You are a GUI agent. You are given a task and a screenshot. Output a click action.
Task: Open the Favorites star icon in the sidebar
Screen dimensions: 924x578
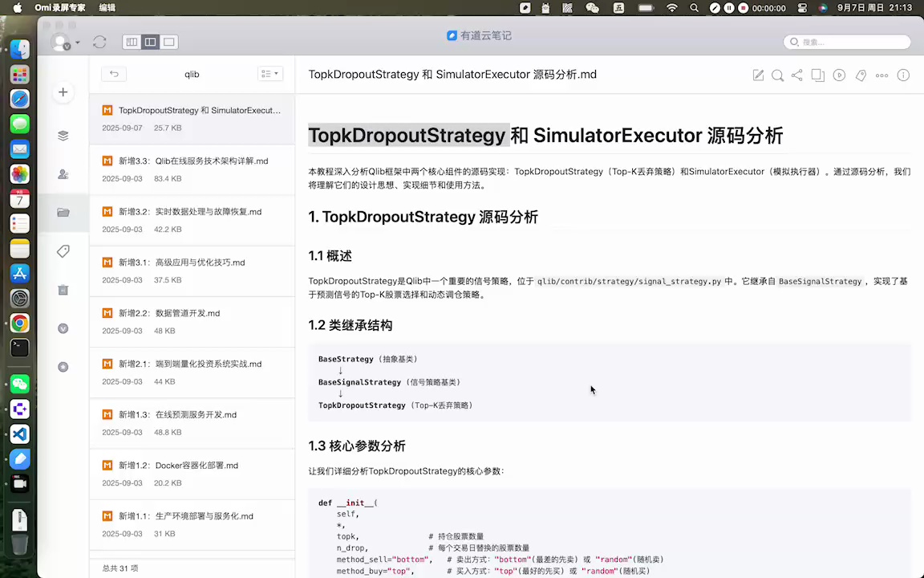[x=63, y=367]
